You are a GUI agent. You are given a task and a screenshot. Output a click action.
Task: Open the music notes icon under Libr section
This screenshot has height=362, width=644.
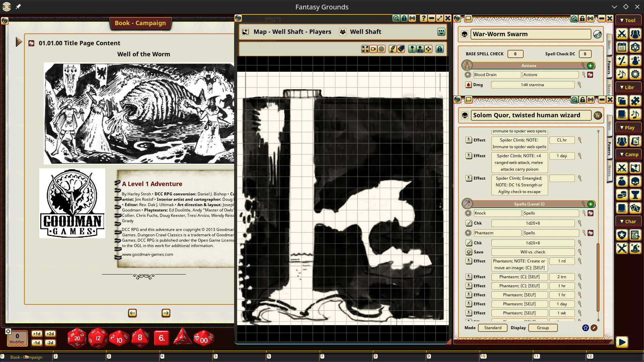point(636,114)
